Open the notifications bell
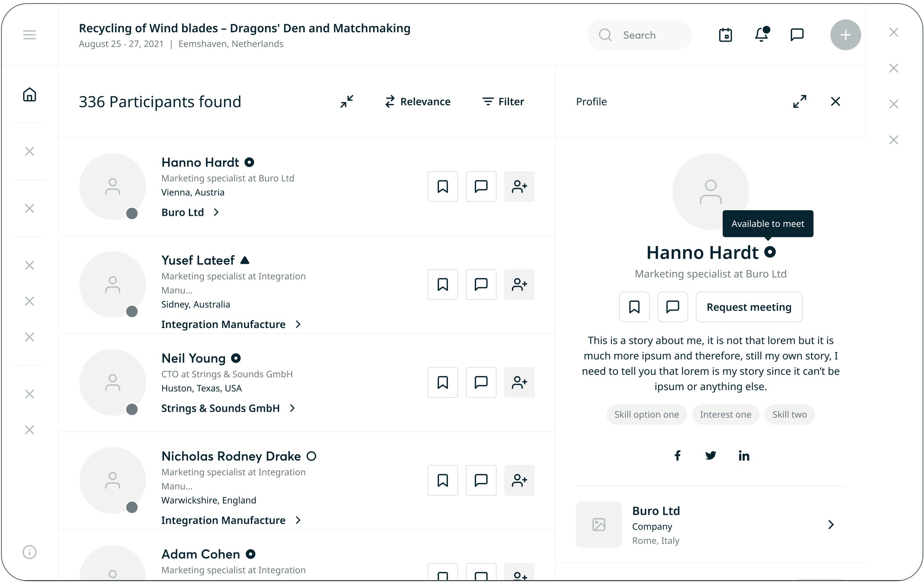924x584 pixels. [761, 34]
